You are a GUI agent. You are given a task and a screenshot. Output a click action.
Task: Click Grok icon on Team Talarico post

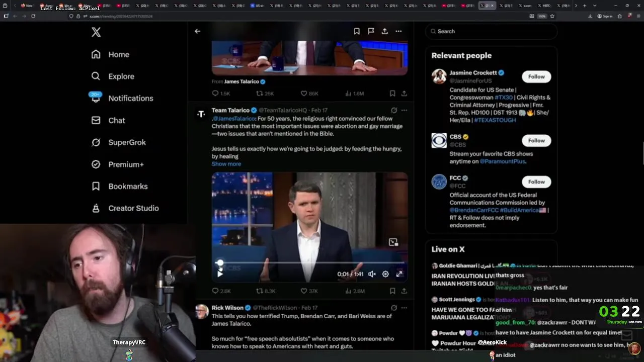click(394, 110)
